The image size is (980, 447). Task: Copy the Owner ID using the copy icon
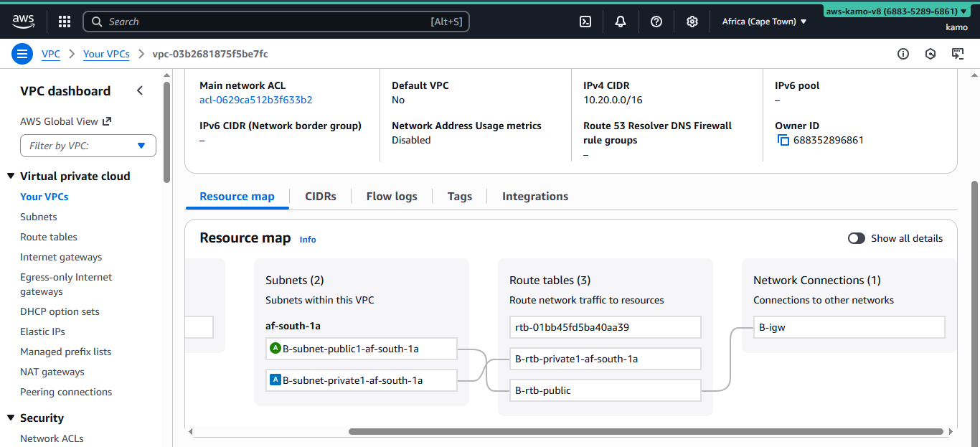pyautogui.click(x=783, y=140)
